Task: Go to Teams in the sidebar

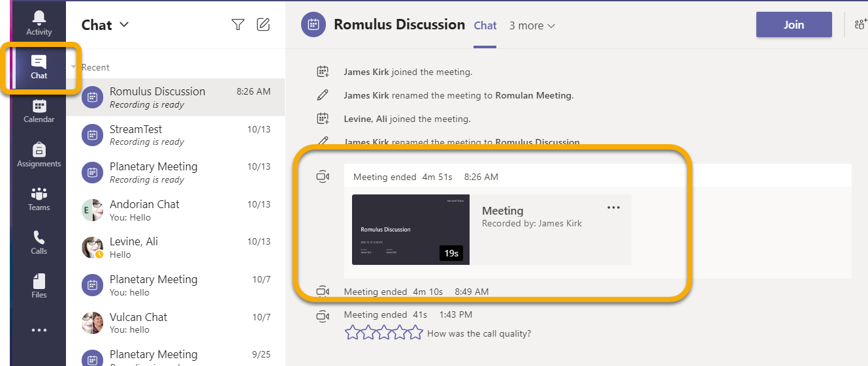Action: pyautogui.click(x=39, y=198)
